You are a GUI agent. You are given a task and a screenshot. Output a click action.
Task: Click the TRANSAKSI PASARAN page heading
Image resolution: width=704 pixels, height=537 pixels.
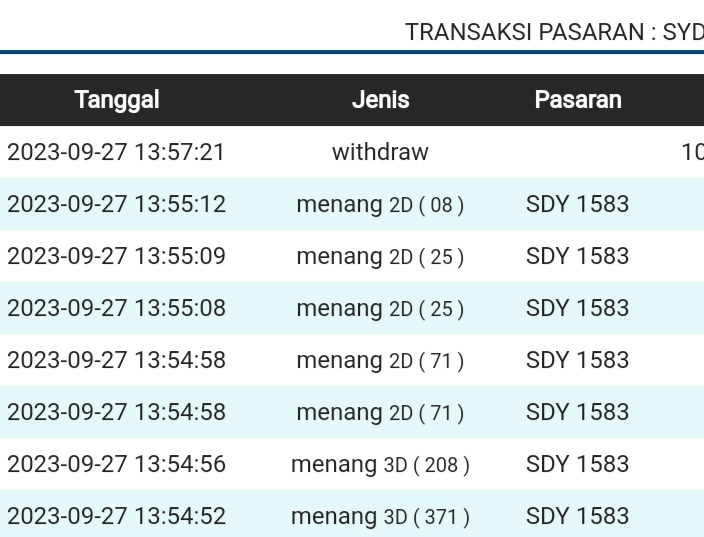[553, 32]
